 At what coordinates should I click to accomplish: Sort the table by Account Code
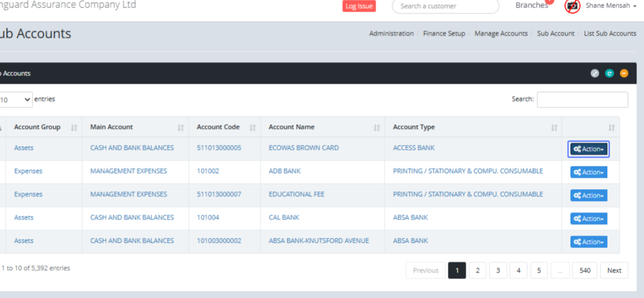[252, 128]
